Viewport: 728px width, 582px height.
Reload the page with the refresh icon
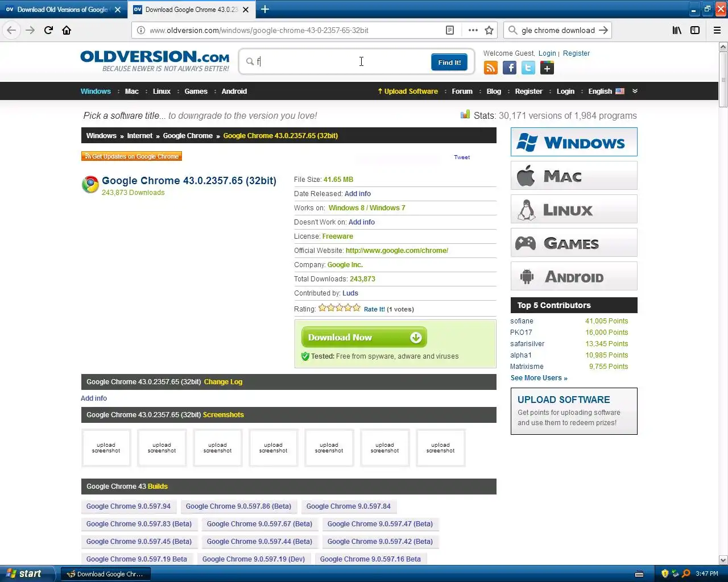point(48,30)
